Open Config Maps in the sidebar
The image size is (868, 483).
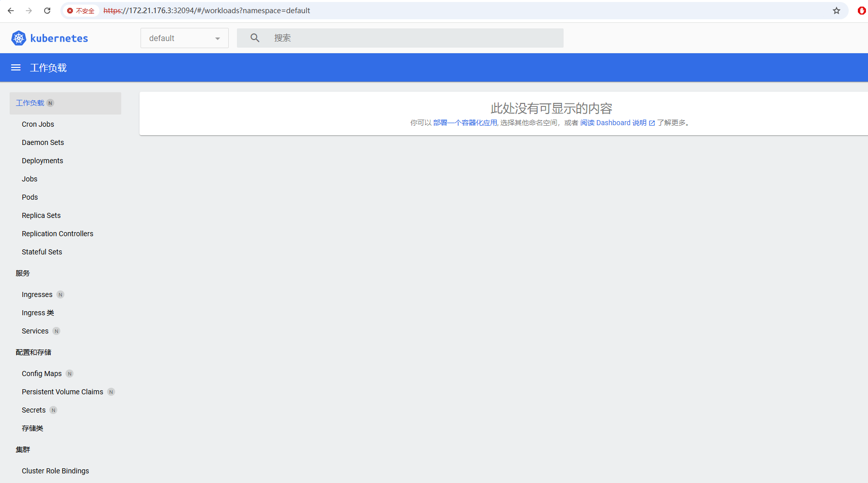tap(42, 374)
